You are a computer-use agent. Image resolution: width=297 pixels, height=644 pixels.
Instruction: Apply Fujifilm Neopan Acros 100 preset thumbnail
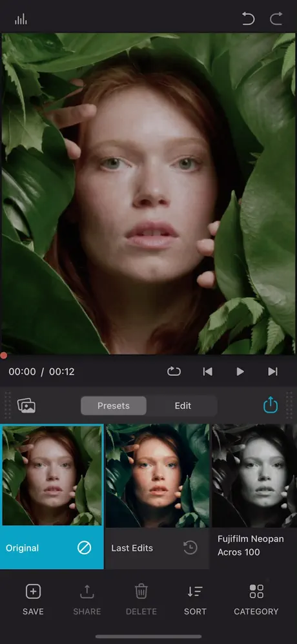pos(254,475)
